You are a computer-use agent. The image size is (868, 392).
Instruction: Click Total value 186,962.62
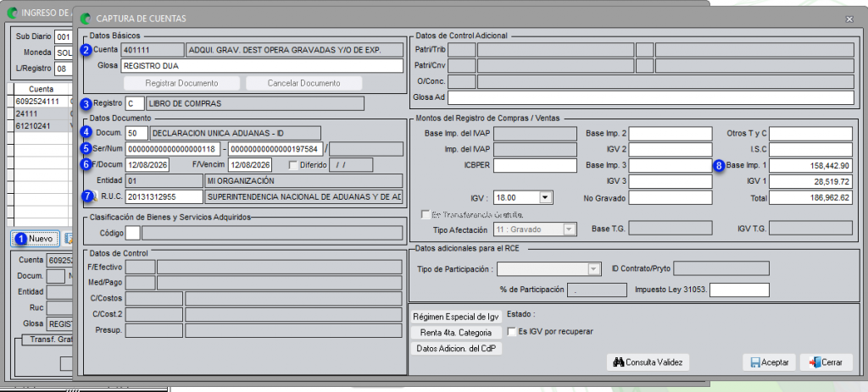click(810, 197)
